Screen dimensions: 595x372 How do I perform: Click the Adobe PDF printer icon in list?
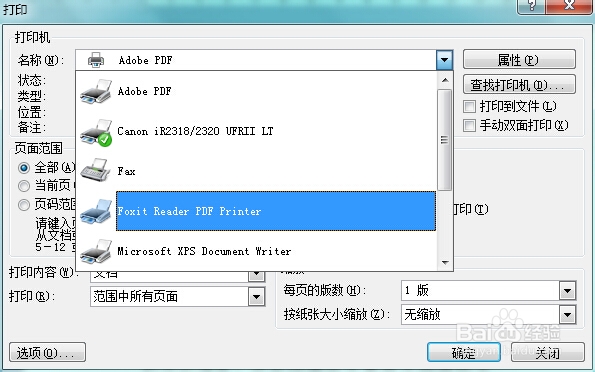(x=96, y=91)
